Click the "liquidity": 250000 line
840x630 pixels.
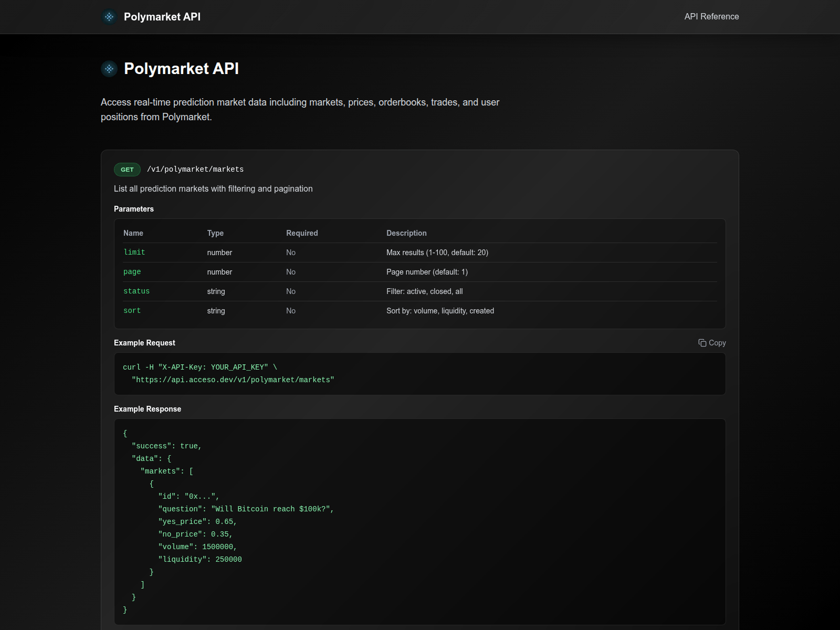[x=200, y=560]
